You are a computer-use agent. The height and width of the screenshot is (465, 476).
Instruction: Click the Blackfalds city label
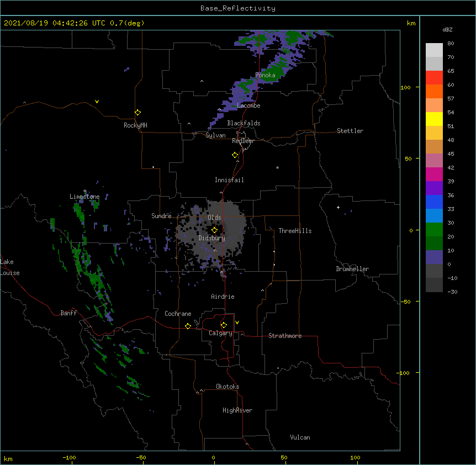[x=244, y=123]
